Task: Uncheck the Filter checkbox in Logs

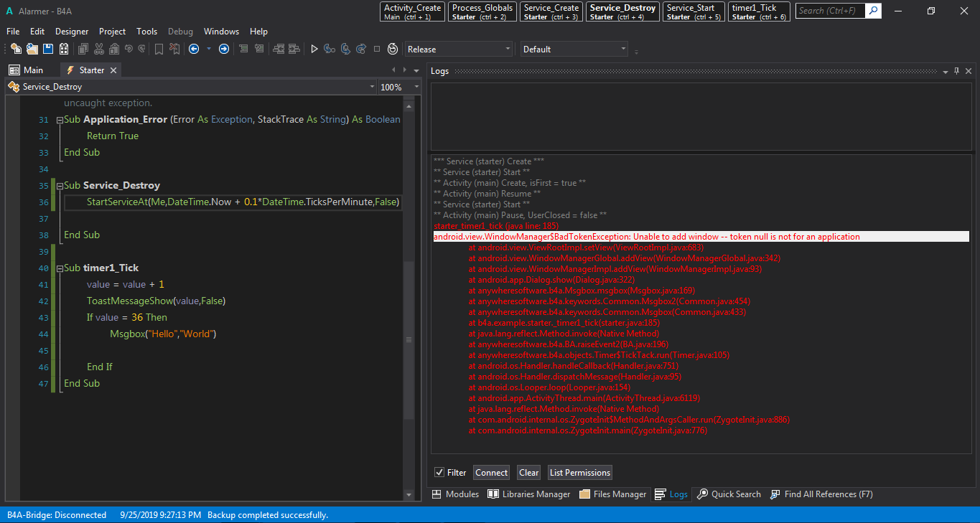Action: pyautogui.click(x=439, y=472)
